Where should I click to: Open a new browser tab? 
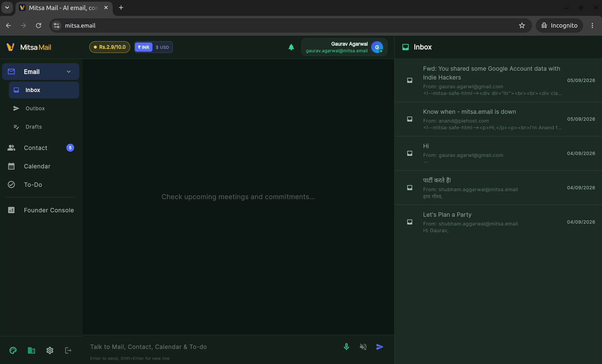tap(121, 8)
